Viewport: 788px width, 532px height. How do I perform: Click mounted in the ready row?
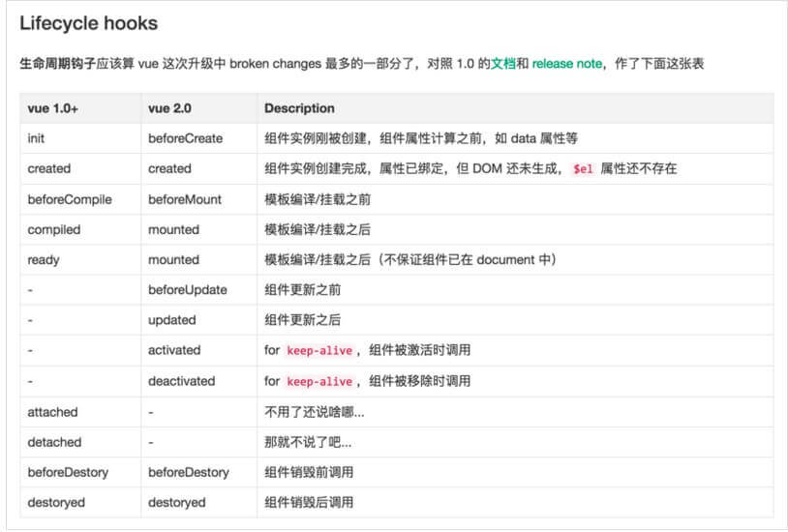(x=174, y=260)
